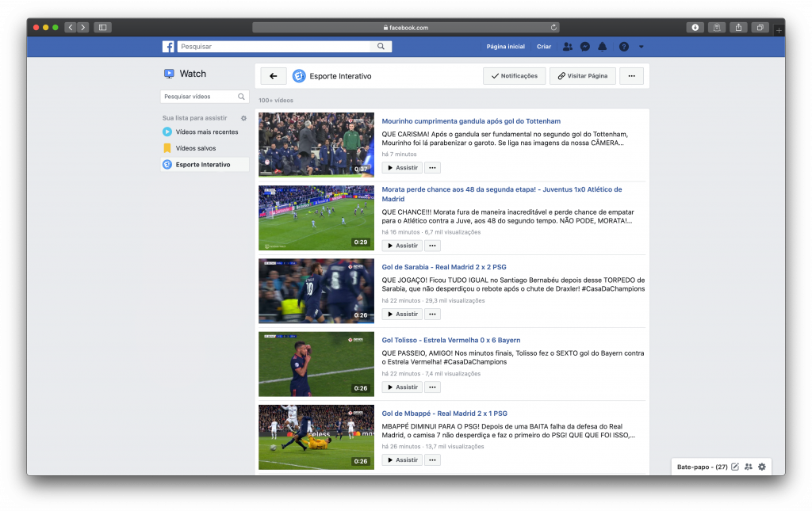Screen dimensions: 812x511
Task: Open the three-dots menu in page header
Action: pyautogui.click(x=631, y=76)
